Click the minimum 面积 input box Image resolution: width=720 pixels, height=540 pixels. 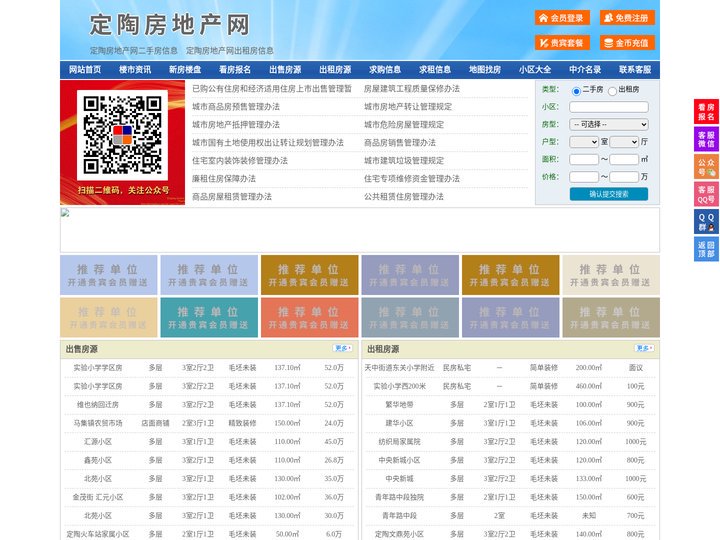(x=584, y=159)
